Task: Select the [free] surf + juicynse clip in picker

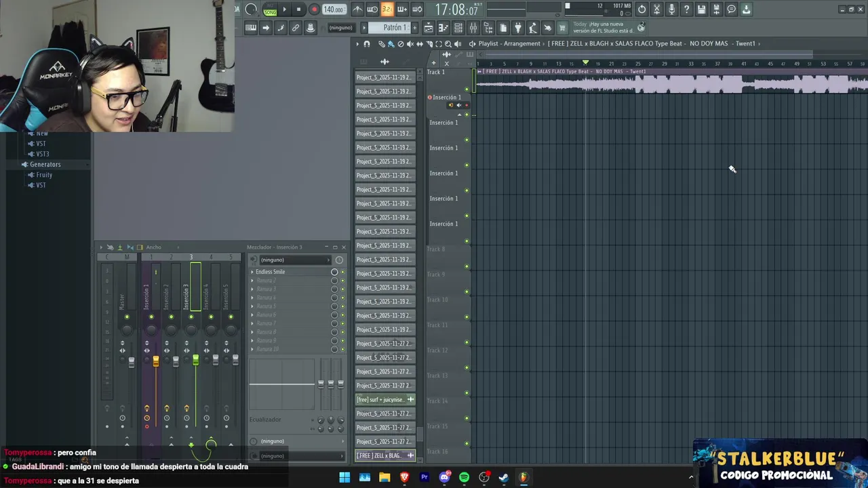Action: tap(385, 400)
